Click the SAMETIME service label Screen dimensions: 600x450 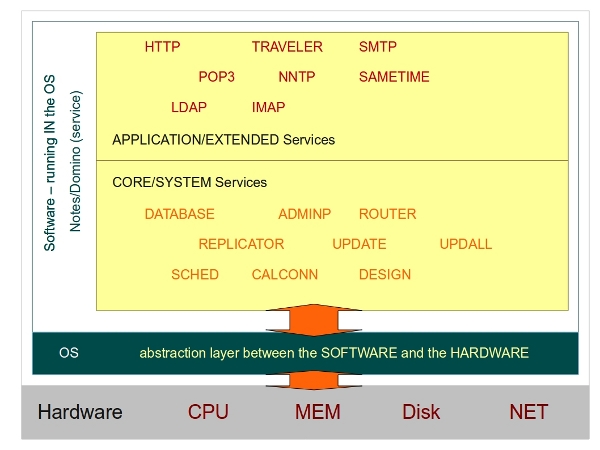394,77
